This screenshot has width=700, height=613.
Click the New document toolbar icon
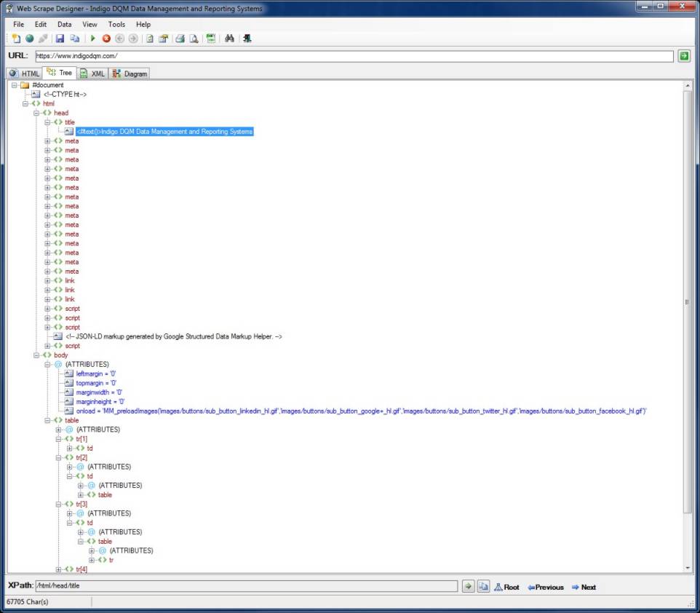point(16,39)
